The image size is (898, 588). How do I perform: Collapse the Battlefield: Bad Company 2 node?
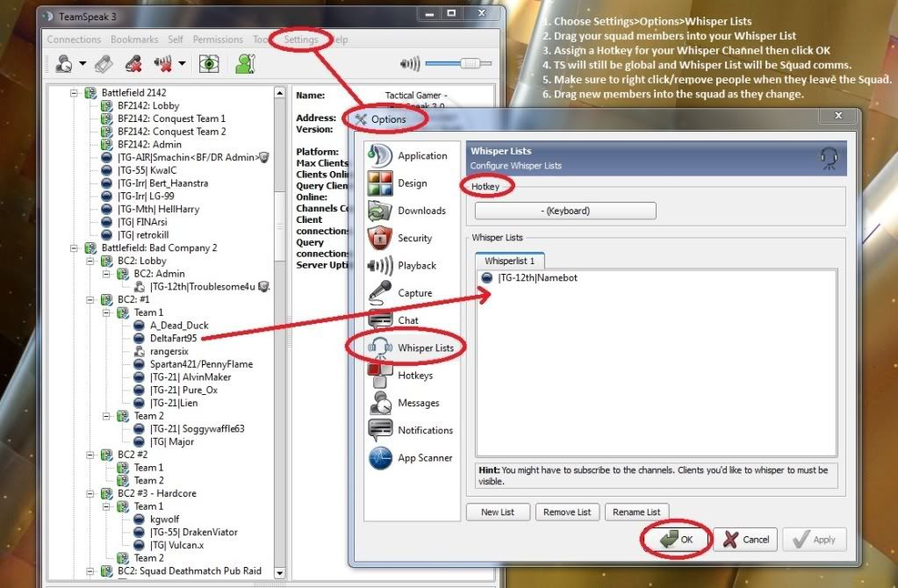pyautogui.click(x=74, y=247)
